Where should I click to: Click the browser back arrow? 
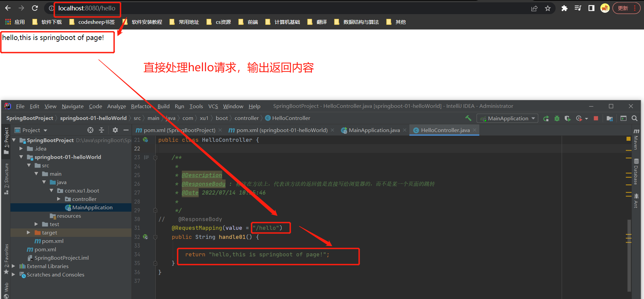click(x=8, y=8)
